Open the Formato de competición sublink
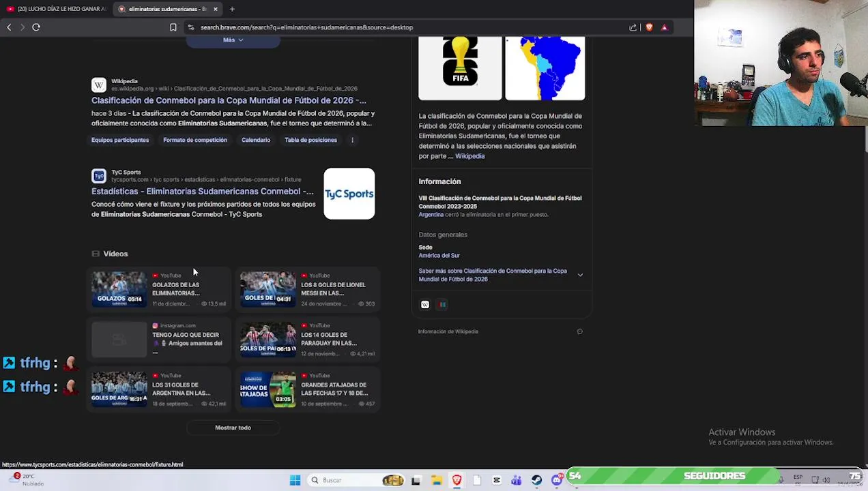 [x=195, y=140]
